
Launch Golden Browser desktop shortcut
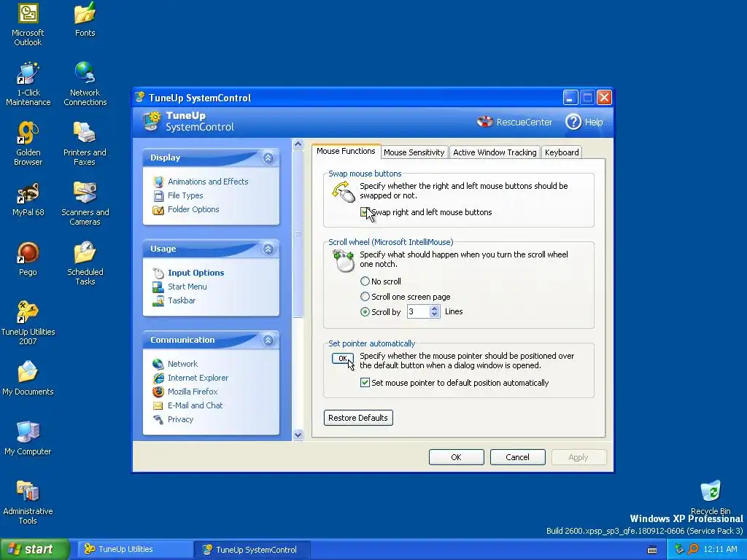pos(28,133)
